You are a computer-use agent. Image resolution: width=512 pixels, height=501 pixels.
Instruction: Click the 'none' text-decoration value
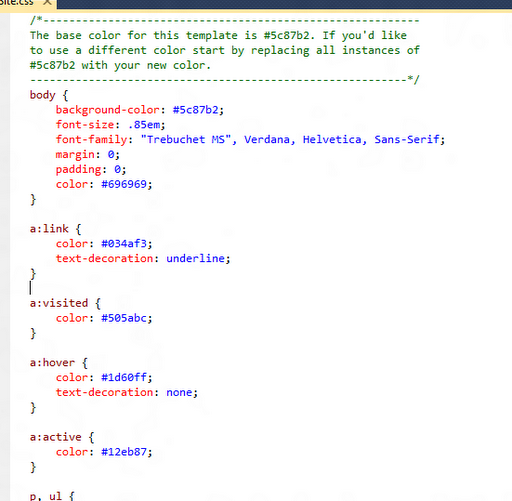coord(179,392)
